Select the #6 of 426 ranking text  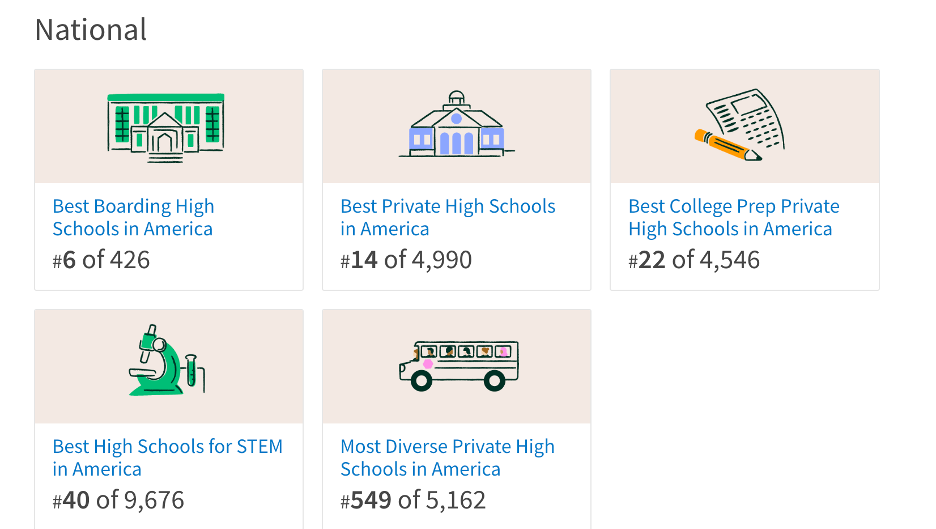[x=101, y=260]
